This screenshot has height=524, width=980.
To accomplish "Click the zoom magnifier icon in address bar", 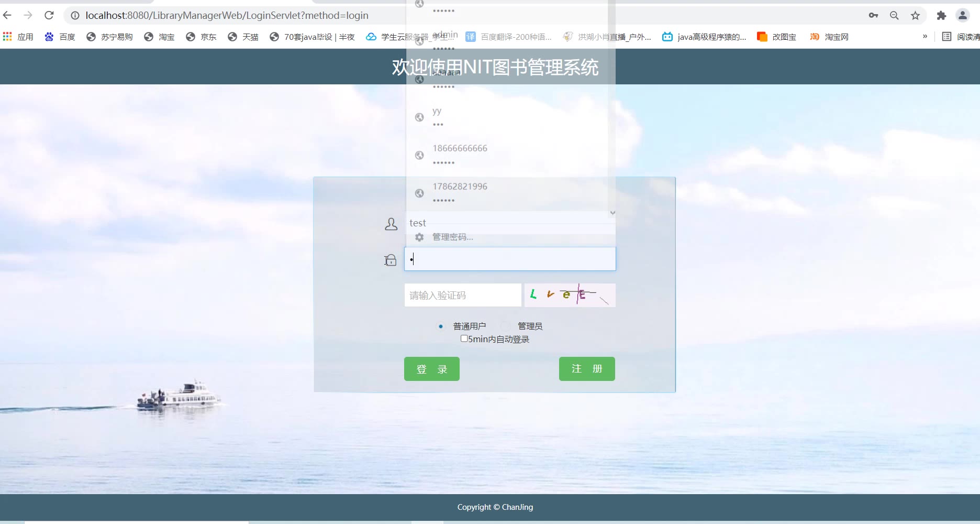I will [x=894, y=16].
